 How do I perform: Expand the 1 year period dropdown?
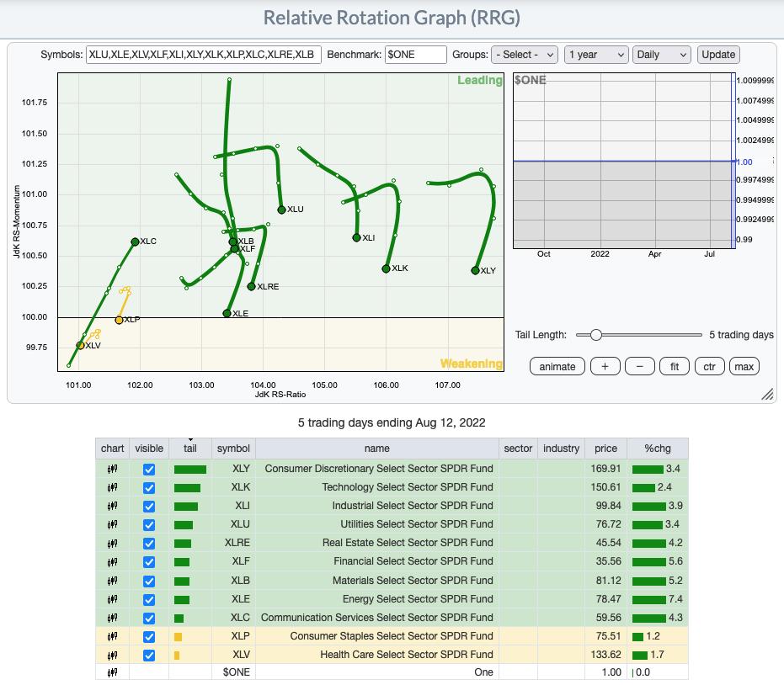point(596,55)
